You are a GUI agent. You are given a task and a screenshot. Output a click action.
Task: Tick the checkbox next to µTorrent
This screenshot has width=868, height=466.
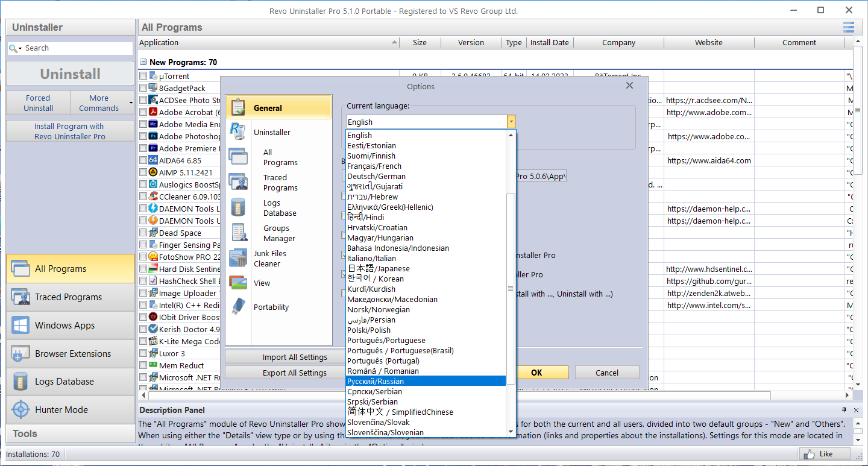click(143, 77)
